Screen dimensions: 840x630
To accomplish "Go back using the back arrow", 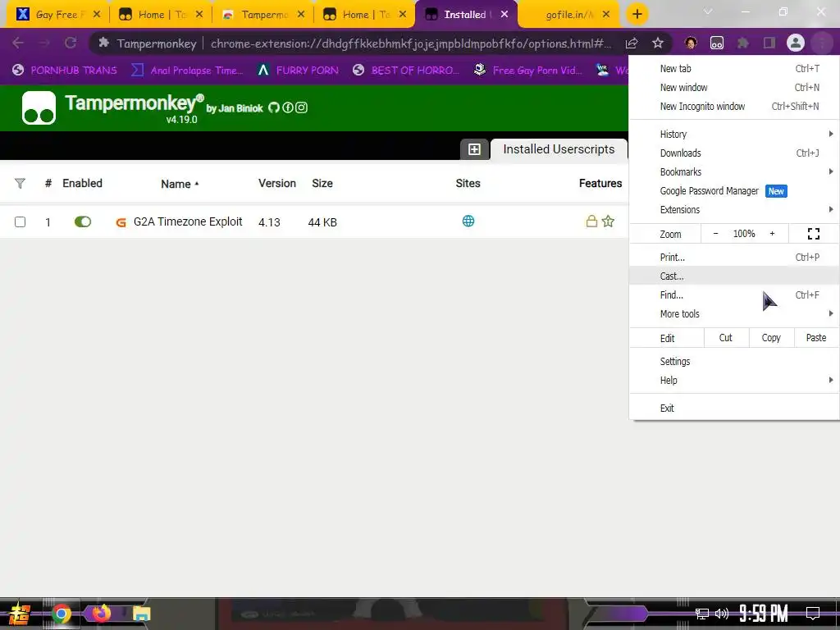I will (18, 43).
